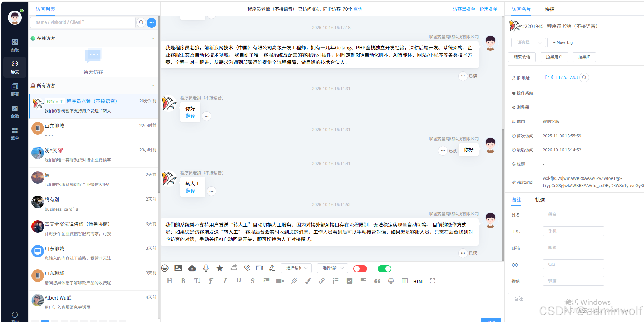
Task: Add a tag with + New Tag
Action: [563, 43]
